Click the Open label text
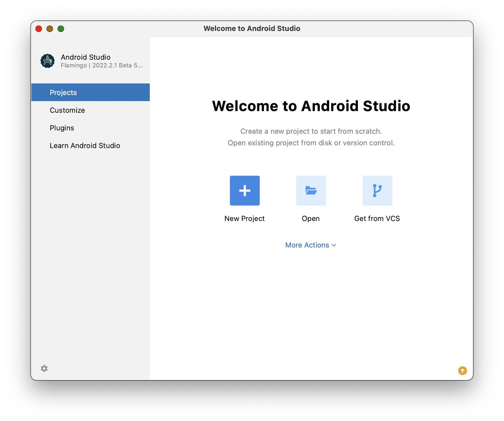Viewport: 504px width, 421px height. click(x=311, y=219)
